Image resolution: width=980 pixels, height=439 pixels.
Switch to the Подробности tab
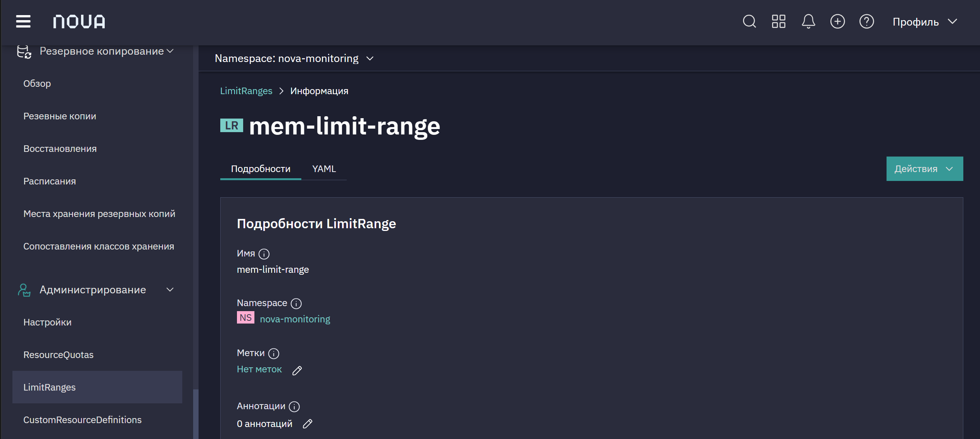click(261, 169)
